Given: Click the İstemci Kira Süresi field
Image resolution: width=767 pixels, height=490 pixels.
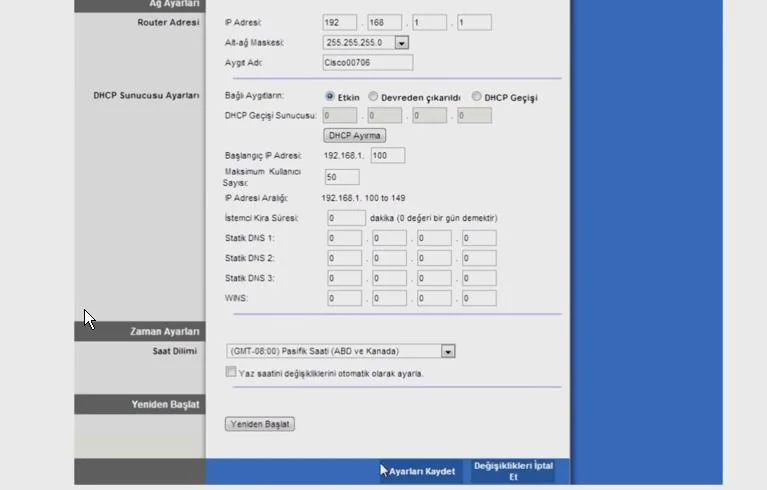Looking at the screenshot, I should 346,218.
